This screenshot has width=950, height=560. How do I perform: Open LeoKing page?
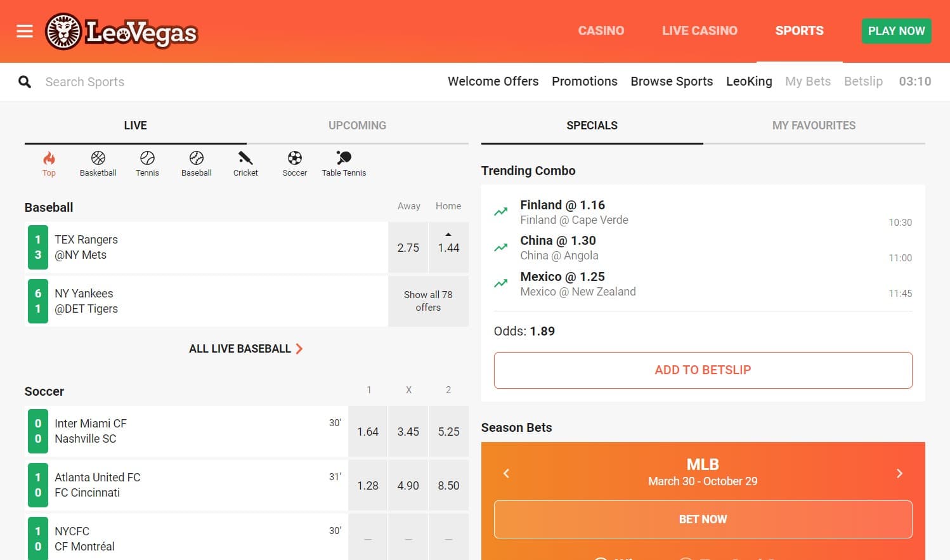point(749,81)
